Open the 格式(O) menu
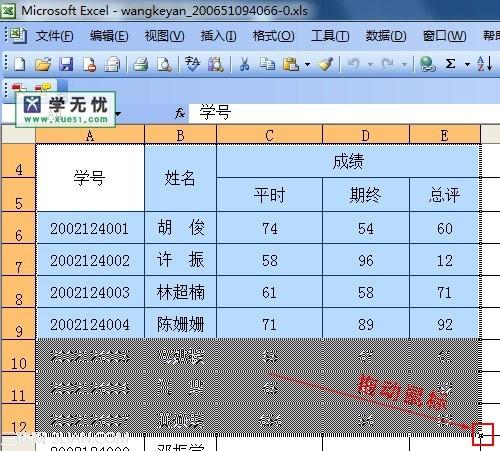 tap(274, 36)
